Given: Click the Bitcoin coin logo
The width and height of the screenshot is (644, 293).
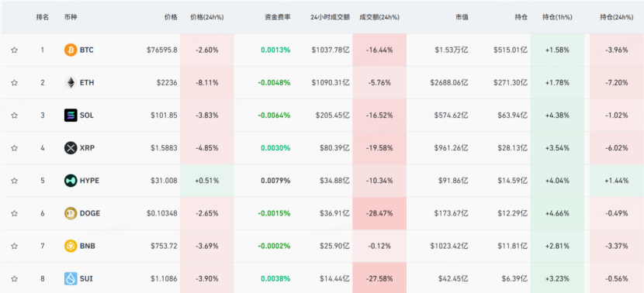Looking at the screenshot, I should coord(71,50).
